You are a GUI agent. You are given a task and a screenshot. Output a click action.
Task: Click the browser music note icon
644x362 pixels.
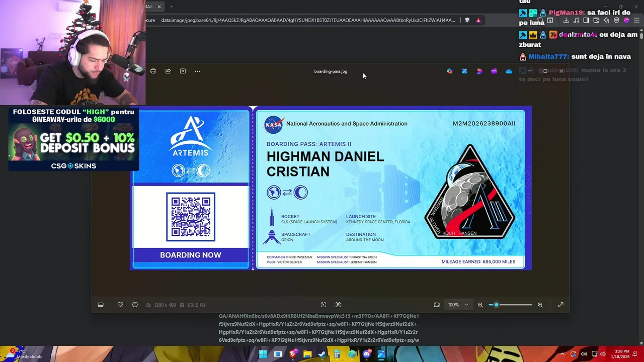pyautogui.click(x=576, y=20)
